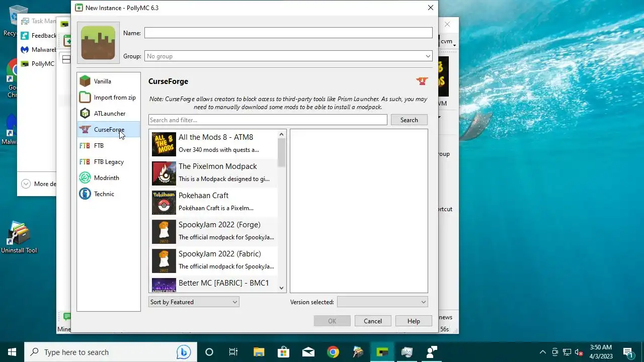The width and height of the screenshot is (644, 362).
Task: Close the New Instance dialog
Action: [x=430, y=8]
